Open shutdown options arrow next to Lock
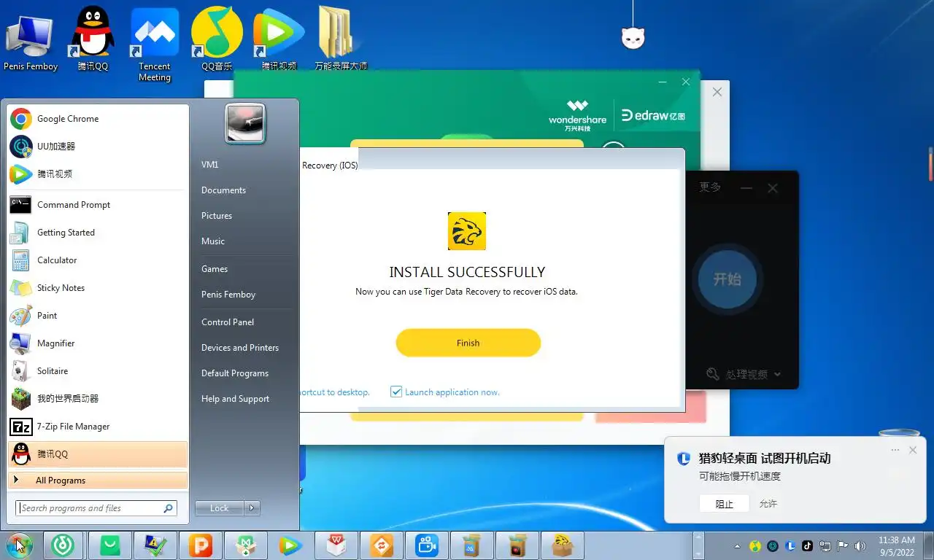Viewport: 934px width, 560px height. (x=252, y=508)
